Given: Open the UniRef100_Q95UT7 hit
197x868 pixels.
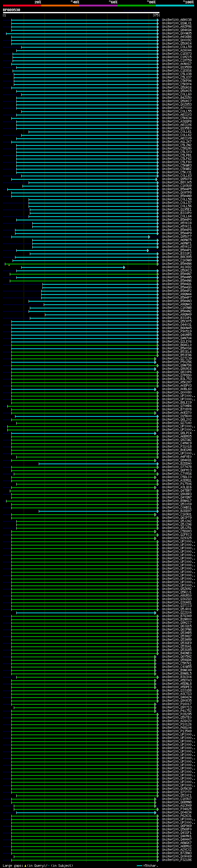Looking at the screenshot, I should (177, 236).
